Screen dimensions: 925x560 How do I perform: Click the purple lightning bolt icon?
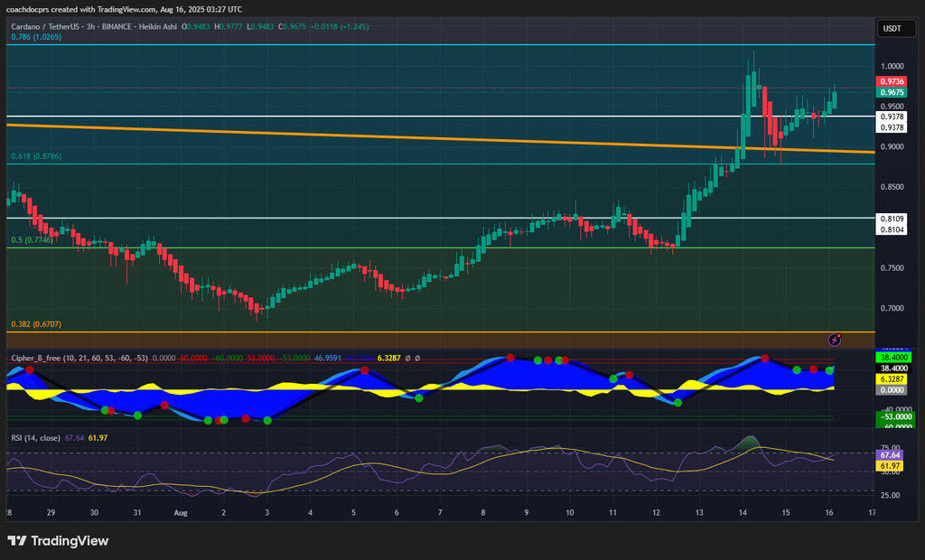point(835,340)
